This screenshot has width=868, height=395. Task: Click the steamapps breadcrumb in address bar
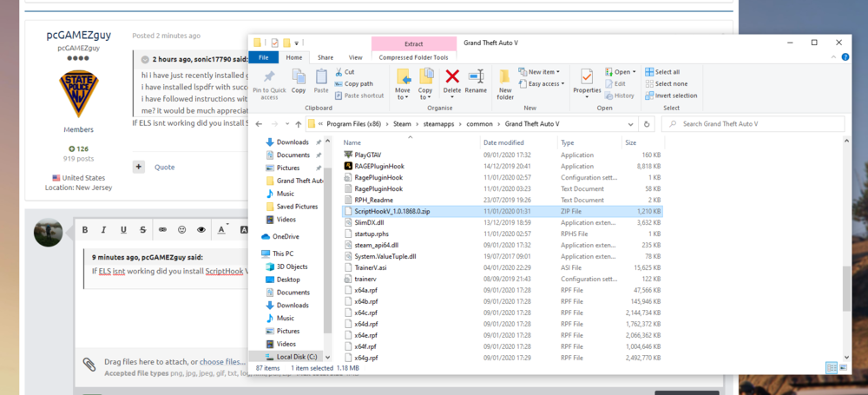pos(440,123)
